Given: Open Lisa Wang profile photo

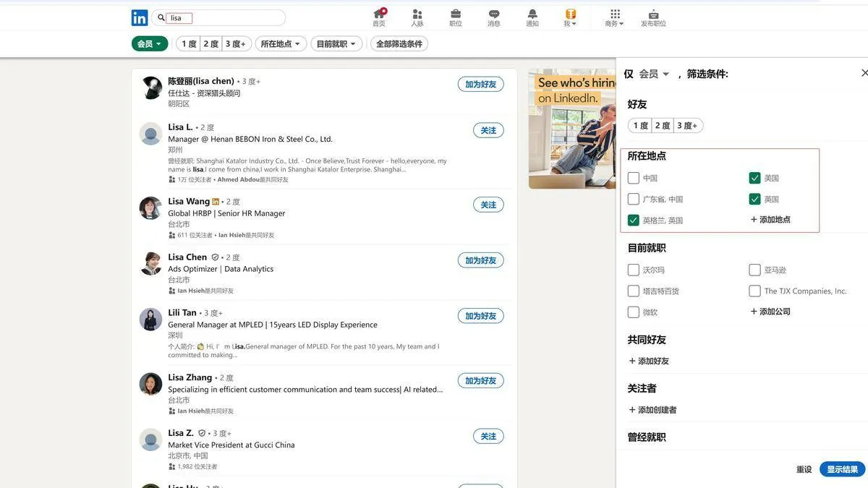Looking at the screenshot, I should coord(151,208).
